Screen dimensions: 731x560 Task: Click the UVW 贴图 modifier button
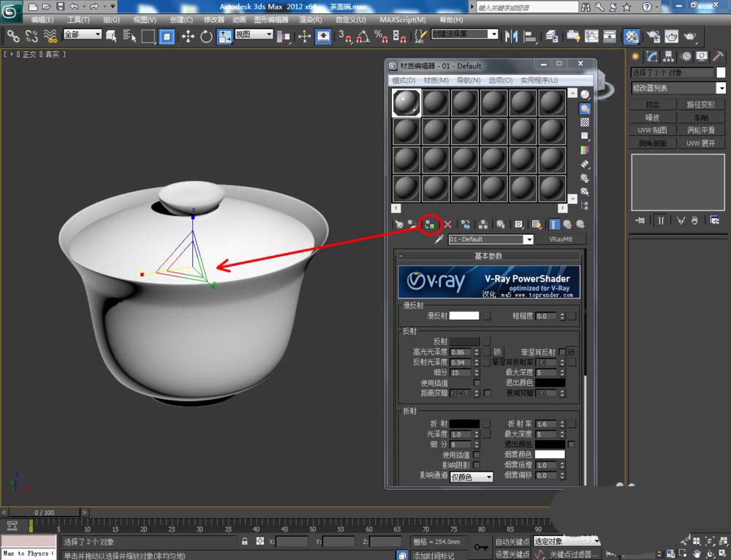click(652, 130)
